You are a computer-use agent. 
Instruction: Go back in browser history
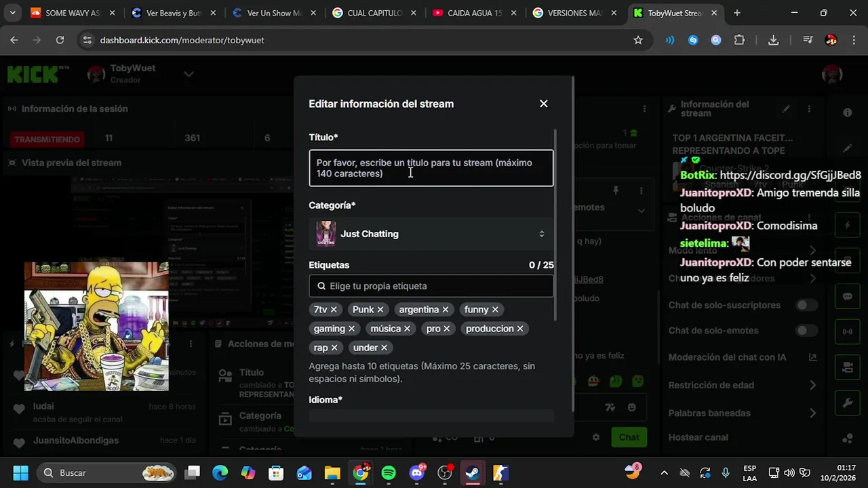14,40
